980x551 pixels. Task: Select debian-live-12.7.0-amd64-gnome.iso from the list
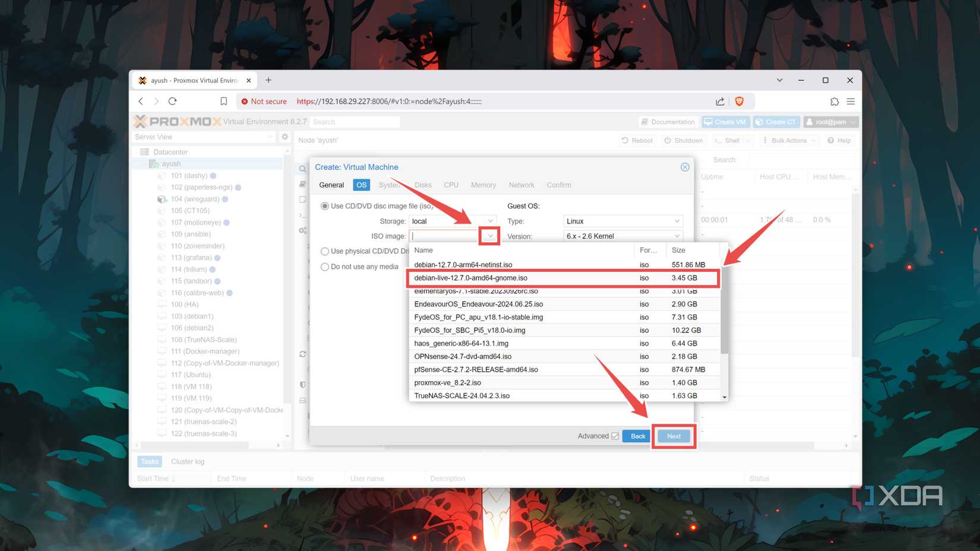564,278
